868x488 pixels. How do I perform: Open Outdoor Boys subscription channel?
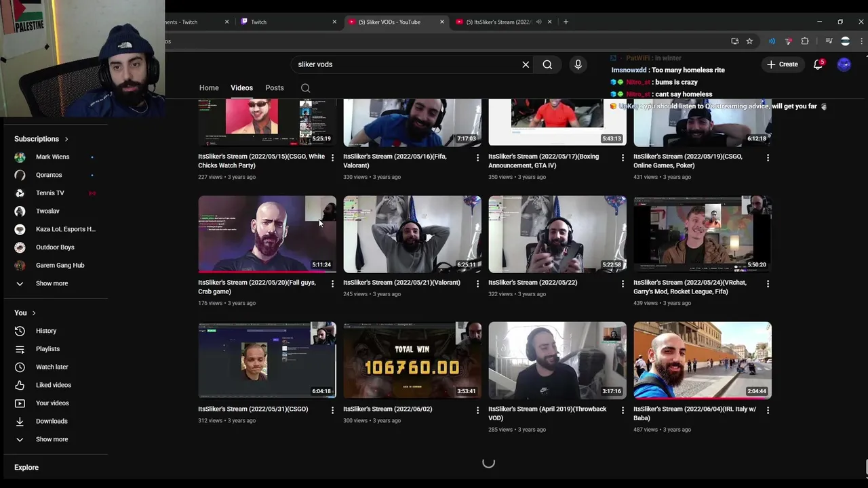[x=56, y=247]
